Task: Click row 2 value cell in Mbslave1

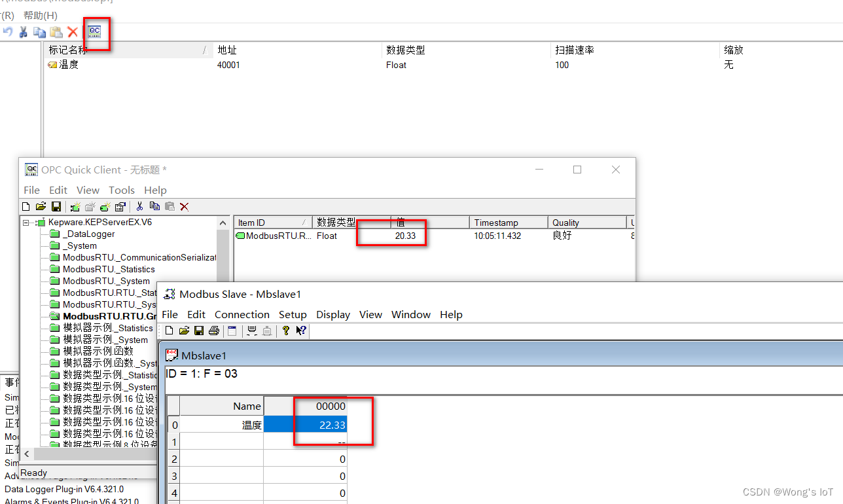Action: coord(305,459)
